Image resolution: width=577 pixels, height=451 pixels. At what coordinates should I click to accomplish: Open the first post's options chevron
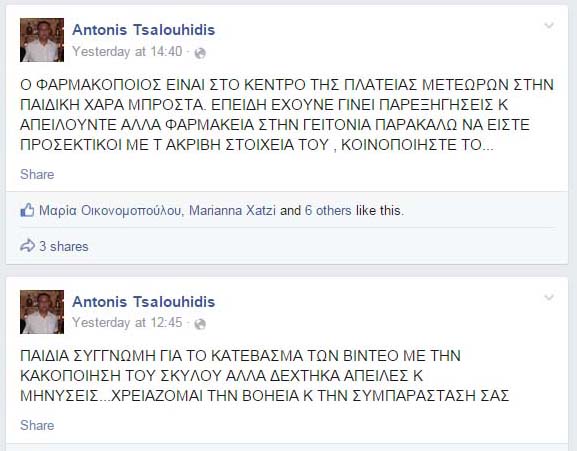[x=549, y=25]
